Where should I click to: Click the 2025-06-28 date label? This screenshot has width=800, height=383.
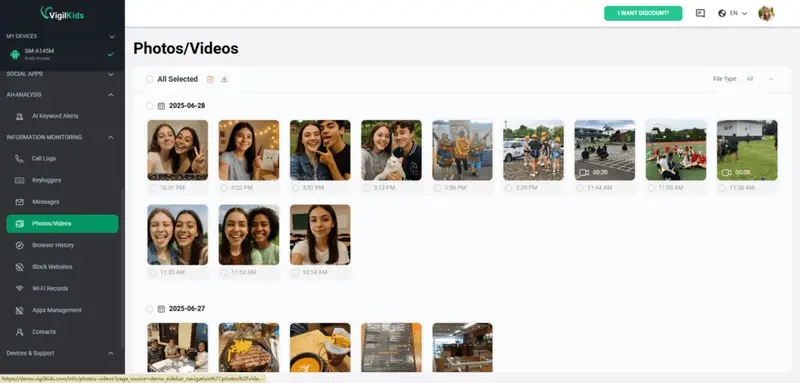[187, 106]
